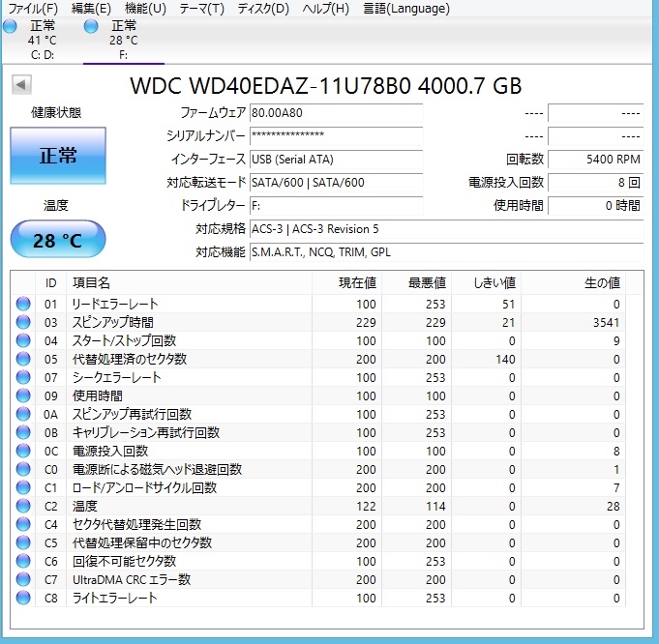
Task: Open the 言語(Language) menu
Action: point(406,9)
